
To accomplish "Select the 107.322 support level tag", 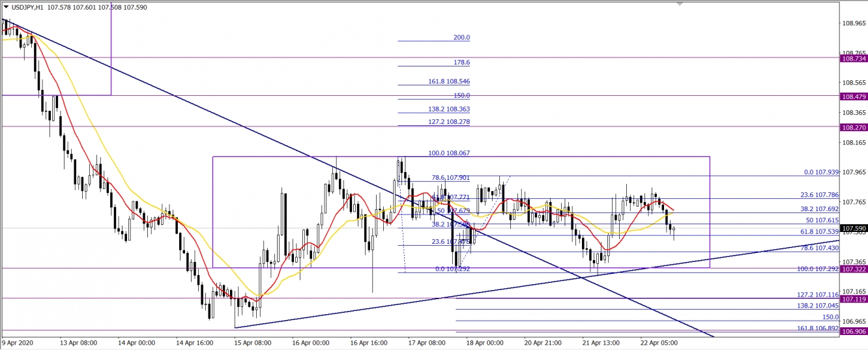I will point(854,269).
